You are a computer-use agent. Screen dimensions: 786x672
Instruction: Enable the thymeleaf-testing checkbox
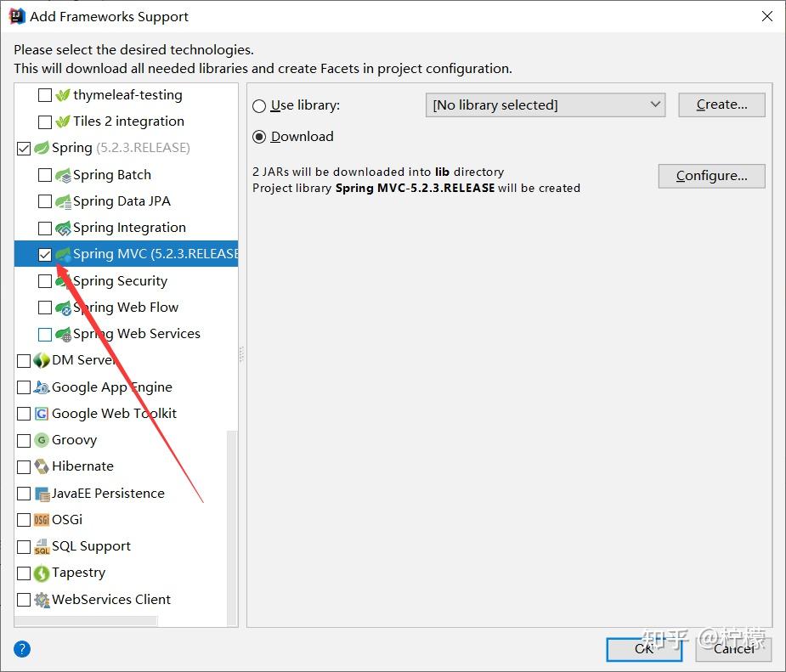(45, 94)
